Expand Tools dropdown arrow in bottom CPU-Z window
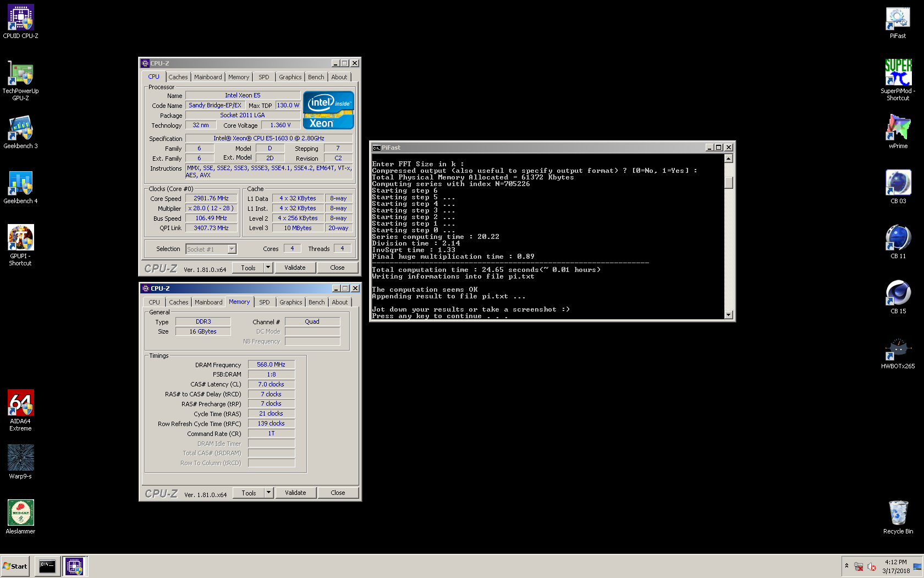 (x=269, y=493)
